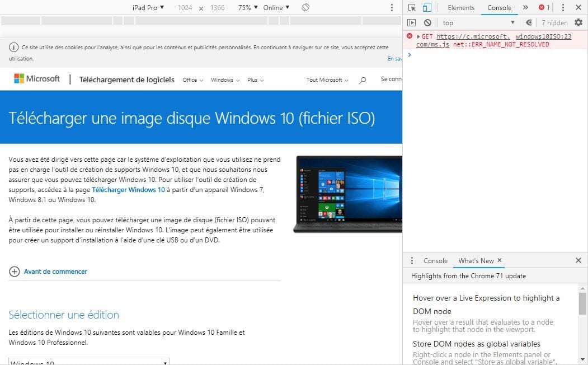This screenshot has height=365, width=588.
Task: Open the c.microsoft.com/ms.js URL link
Action: tap(473, 36)
